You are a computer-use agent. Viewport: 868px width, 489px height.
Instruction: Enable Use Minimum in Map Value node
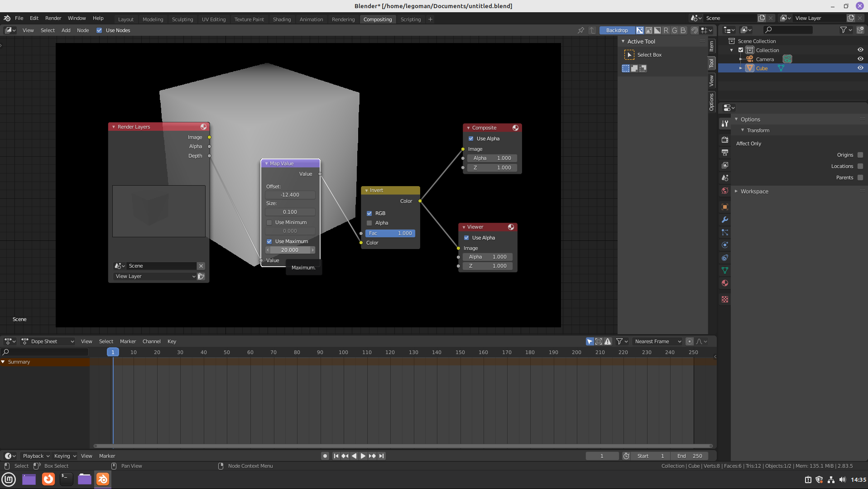[269, 222]
